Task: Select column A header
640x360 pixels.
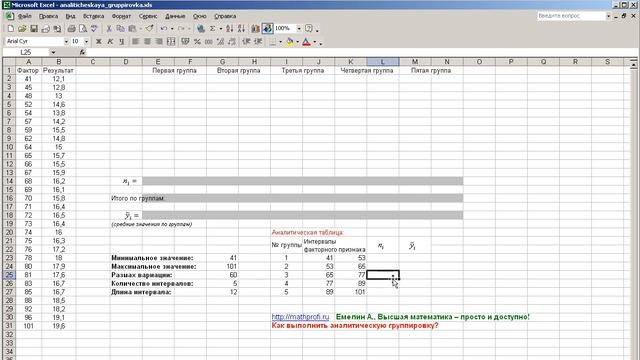Action: point(28,62)
